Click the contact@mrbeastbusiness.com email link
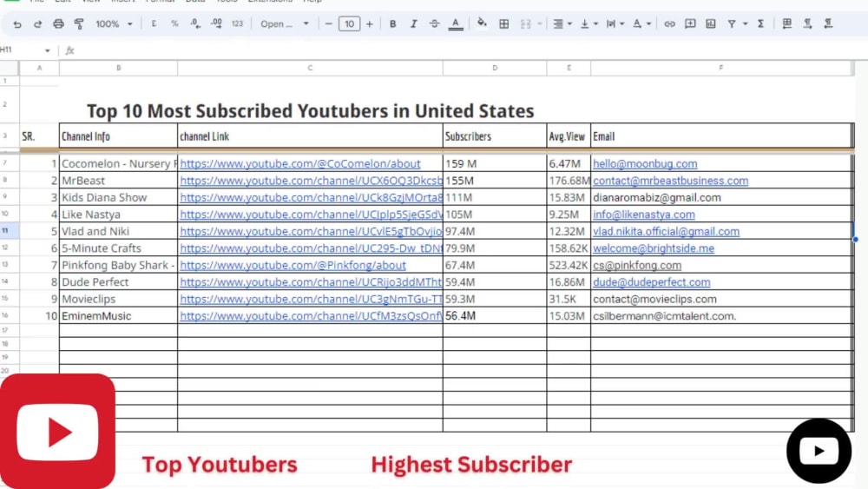Screen dimensions: 868x489 tap(670, 181)
